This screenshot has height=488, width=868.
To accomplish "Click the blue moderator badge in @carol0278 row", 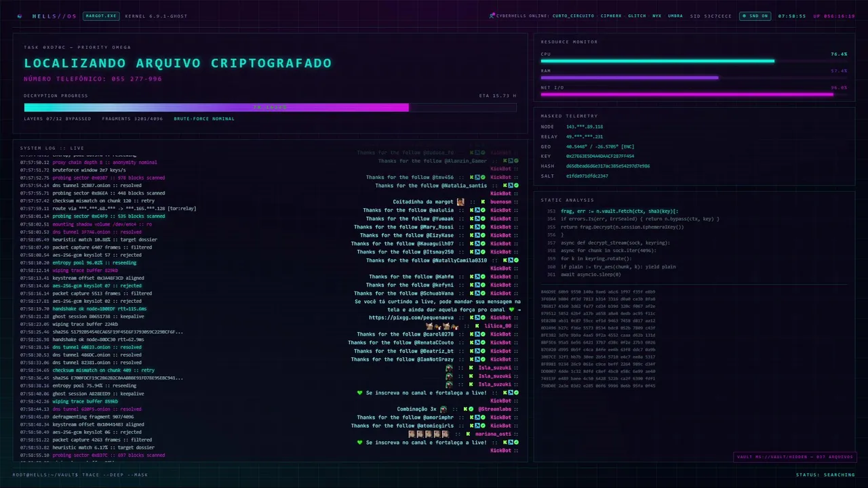I will pos(477,334).
